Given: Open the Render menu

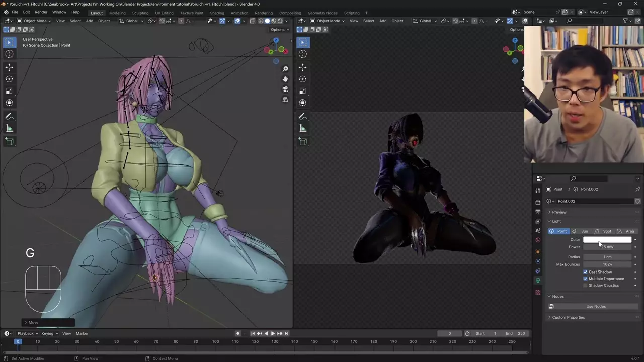Looking at the screenshot, I should (41, 12).
